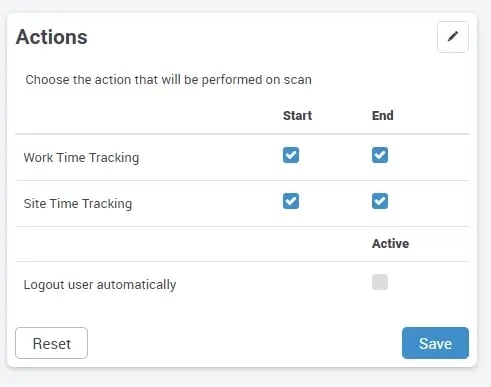
Task: Select the Work Time Tracking label
Action: pyautogui.click(x=81, y=158)
